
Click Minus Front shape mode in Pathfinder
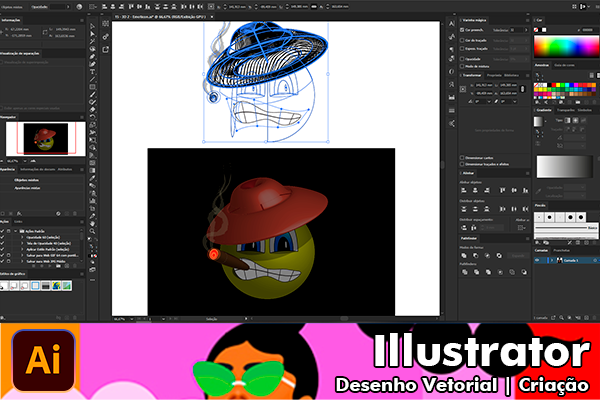click(x=476, y=255)
